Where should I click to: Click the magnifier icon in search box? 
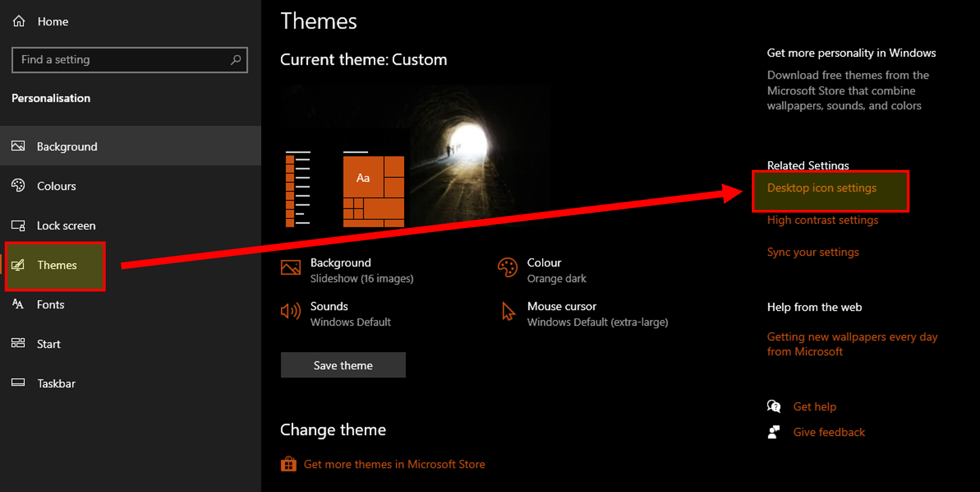pyautogui.click(x=236, y=60)
